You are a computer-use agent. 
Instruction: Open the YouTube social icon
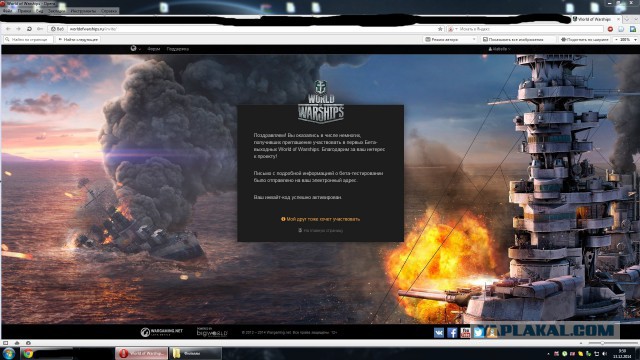(x=465, y=333)
